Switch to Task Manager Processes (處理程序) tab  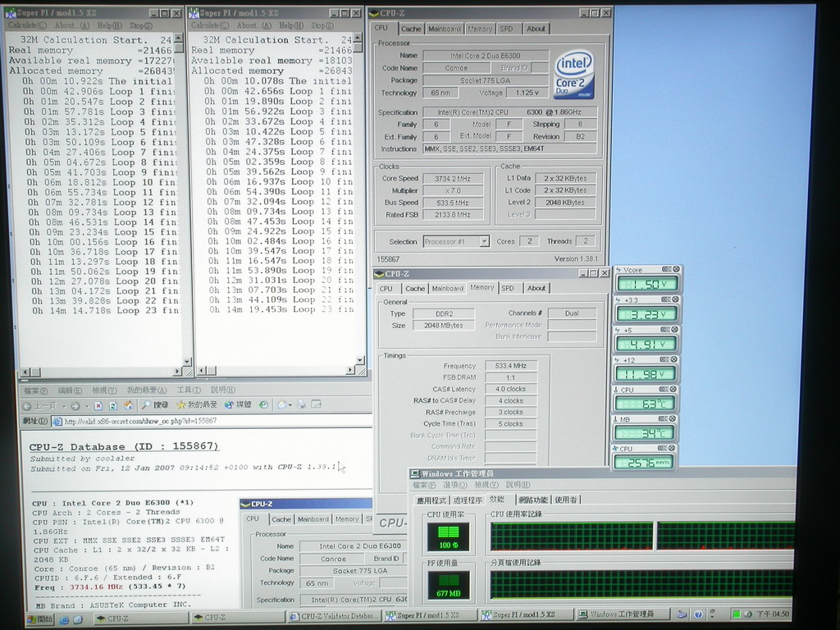click(468, 500)
